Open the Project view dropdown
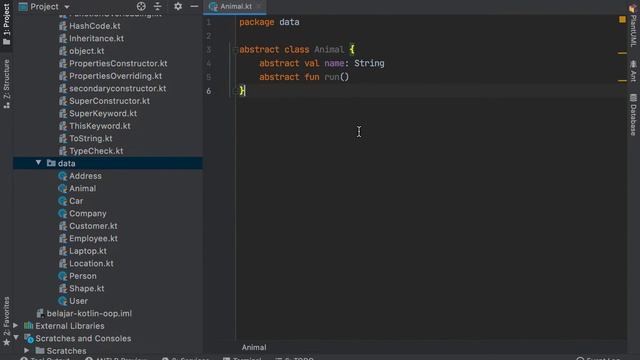This screenshot has height=360, width=640. click(44, 7)
